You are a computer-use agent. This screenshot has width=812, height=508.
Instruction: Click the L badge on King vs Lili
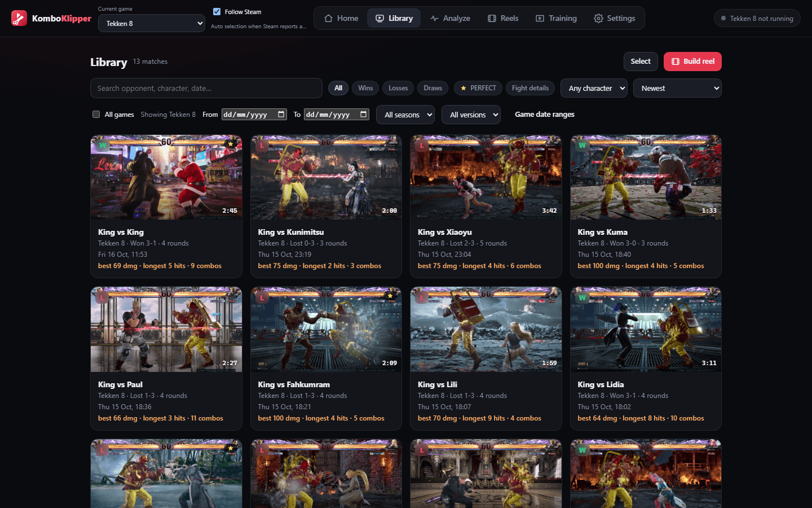point(422,297)
